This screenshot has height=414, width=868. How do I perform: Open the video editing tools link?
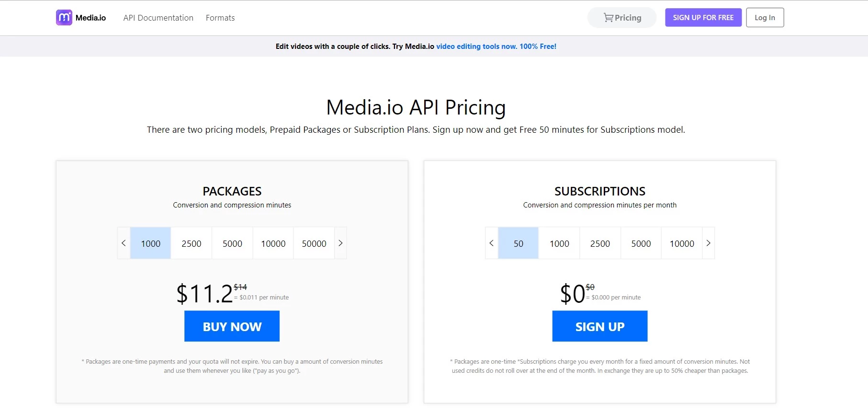tap(476, 46)
